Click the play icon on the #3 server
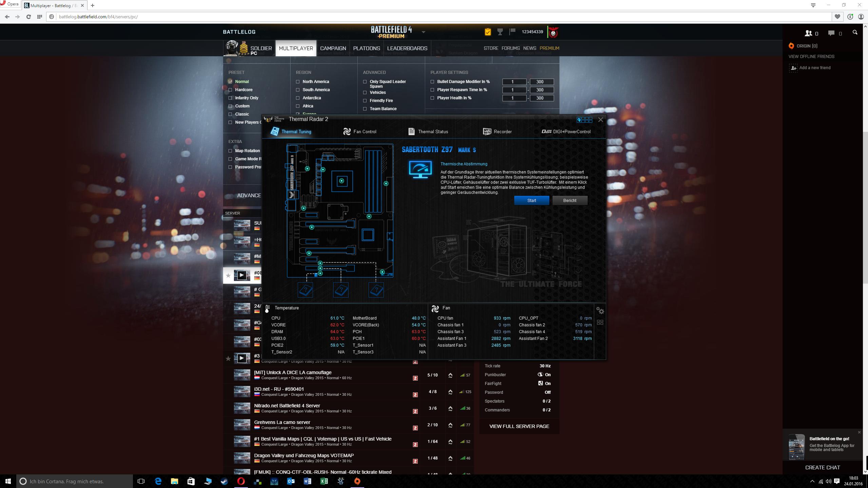The height and width of the screenshot is (488, 868). point(242,358)
